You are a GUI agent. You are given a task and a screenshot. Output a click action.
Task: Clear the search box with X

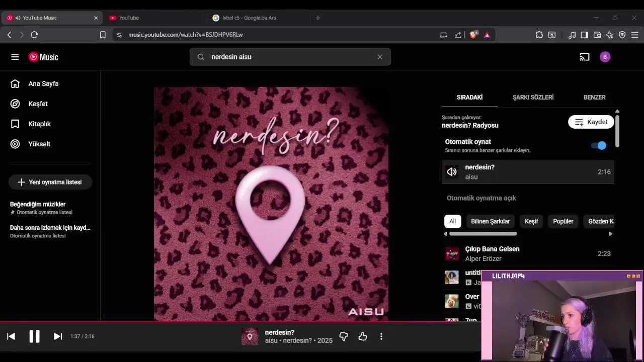point(380,57)
